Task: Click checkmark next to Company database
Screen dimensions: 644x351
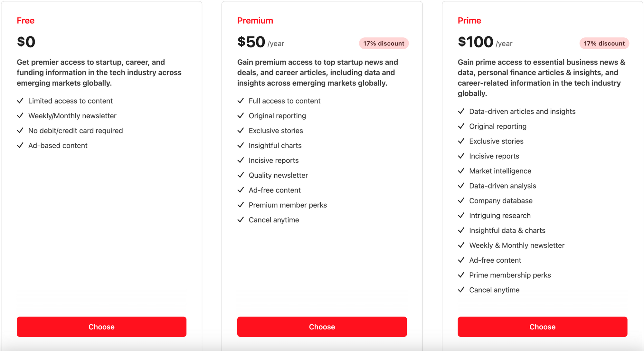Action: (461, 200)
